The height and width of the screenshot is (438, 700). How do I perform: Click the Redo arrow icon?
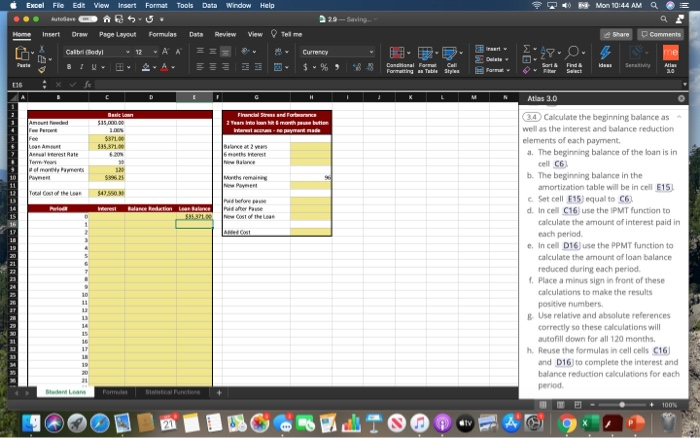[x=150, y=19]
